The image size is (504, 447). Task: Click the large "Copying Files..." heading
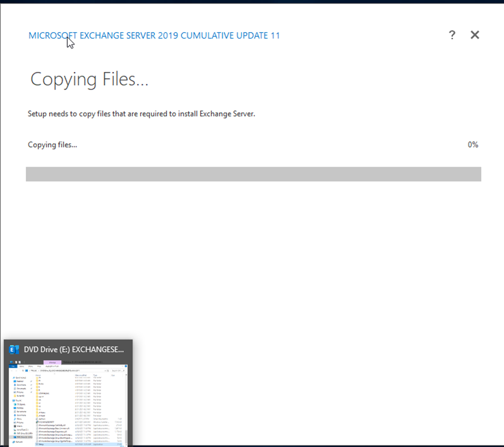[x=89, y=79]
